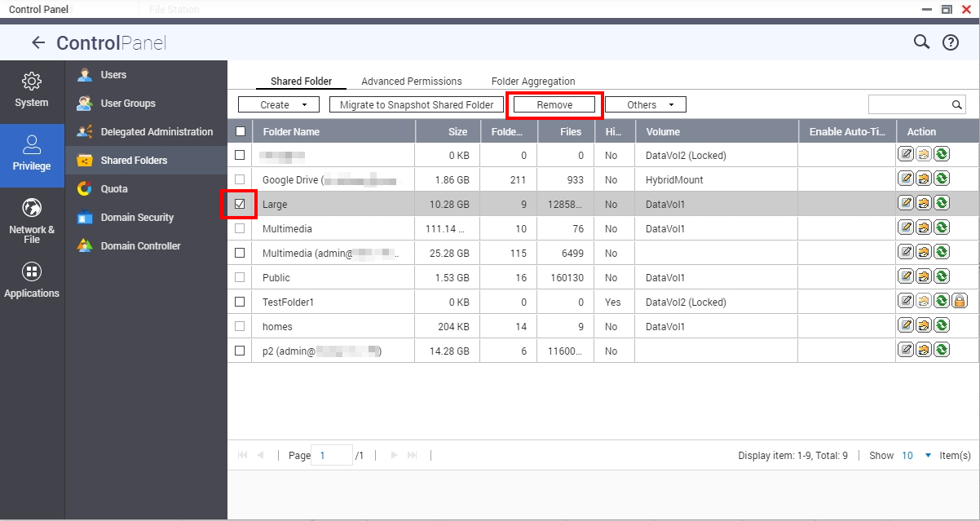Click the edit properties icon for Large folder
This screenshot has width=980, height=521.
point(906,204)
